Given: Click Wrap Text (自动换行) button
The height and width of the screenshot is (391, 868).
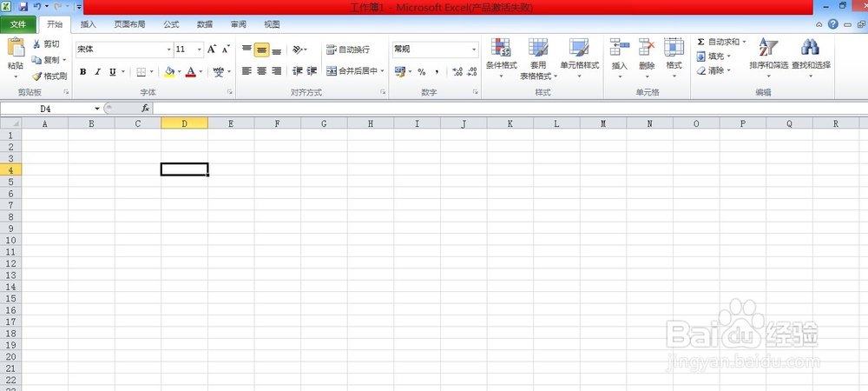Looking at the screenshot, I should click(x=348, y=50).
